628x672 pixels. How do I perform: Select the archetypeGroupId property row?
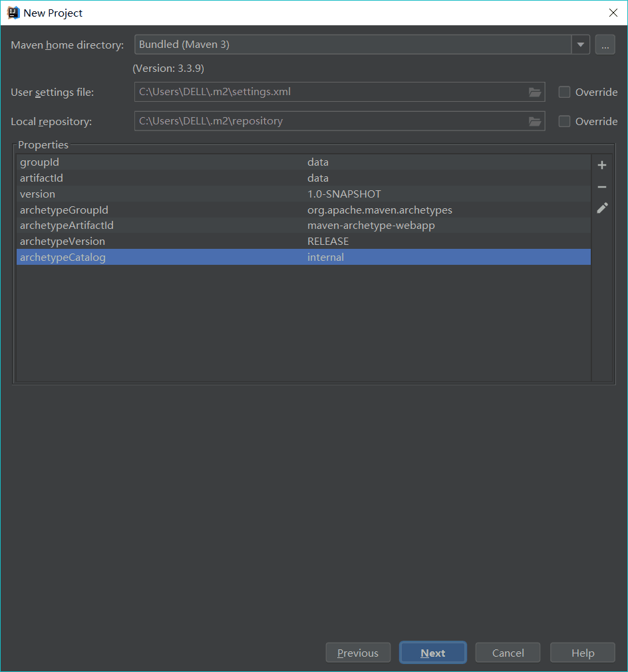point(303,210)
